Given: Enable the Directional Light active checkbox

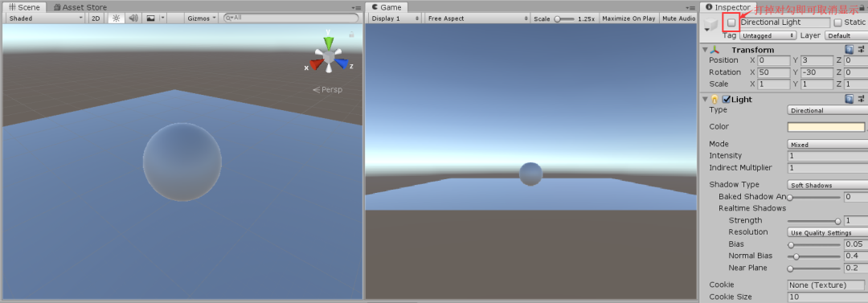Looking at the screenshot, I should click(731, 23).
